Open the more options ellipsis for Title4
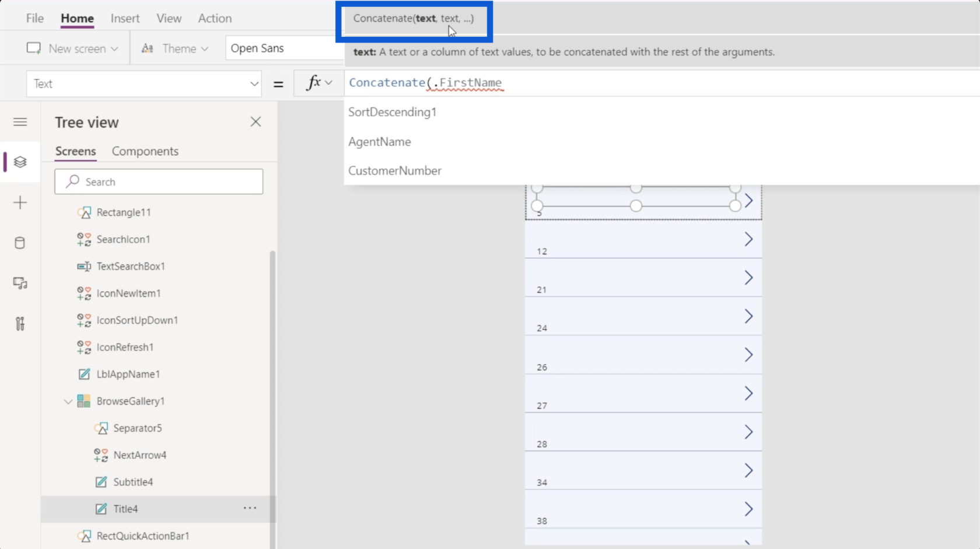This screenshot has height=549, width=980. [250, 508]
